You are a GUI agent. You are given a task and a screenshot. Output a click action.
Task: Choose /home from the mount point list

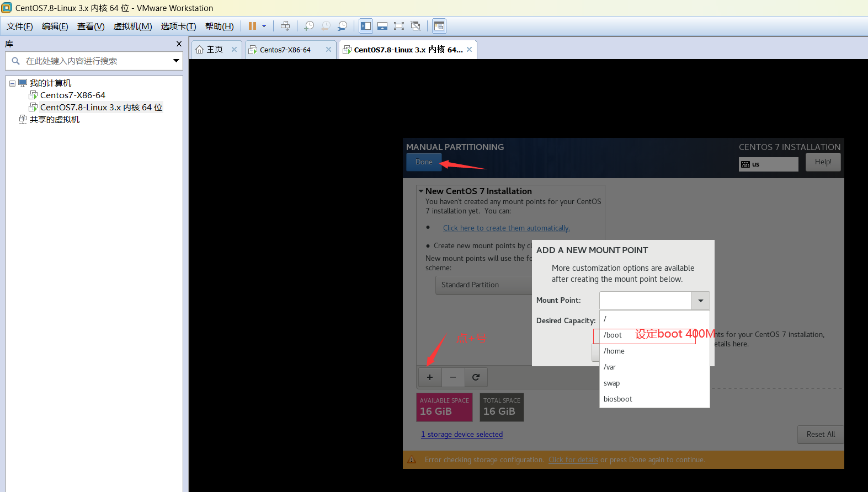654,351
